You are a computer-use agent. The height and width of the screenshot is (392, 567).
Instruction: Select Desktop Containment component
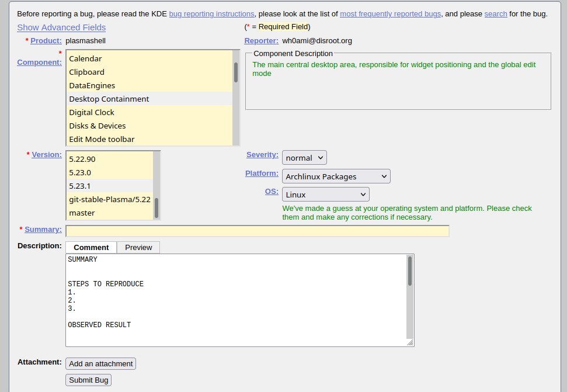(x=149, y=99)
